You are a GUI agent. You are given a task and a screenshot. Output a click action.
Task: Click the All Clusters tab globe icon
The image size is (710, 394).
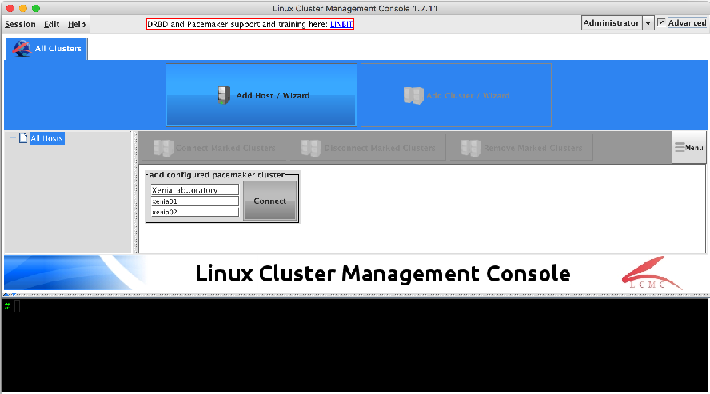tap(22, 48)
